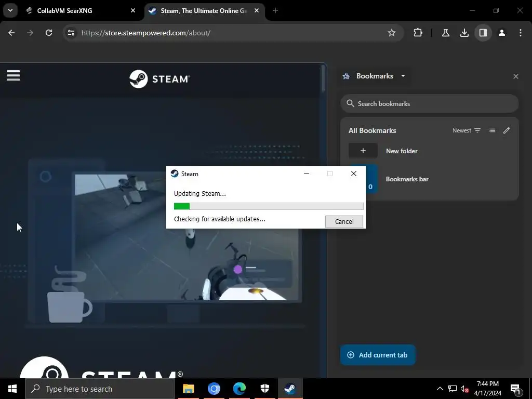This screenshot has width=532, height=399.
Task: Toggle the side panel icon
Action: tap(483, 33)
